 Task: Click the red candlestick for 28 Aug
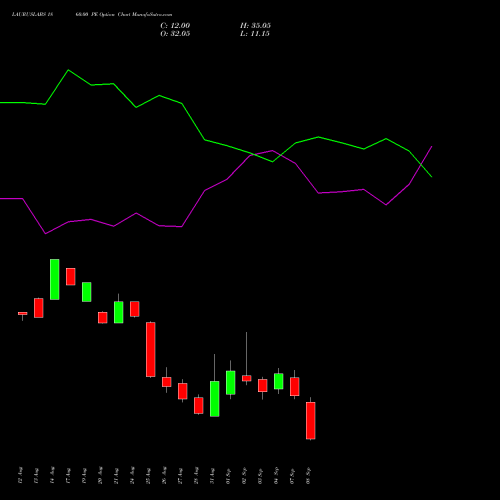click(x=199, y=405)
